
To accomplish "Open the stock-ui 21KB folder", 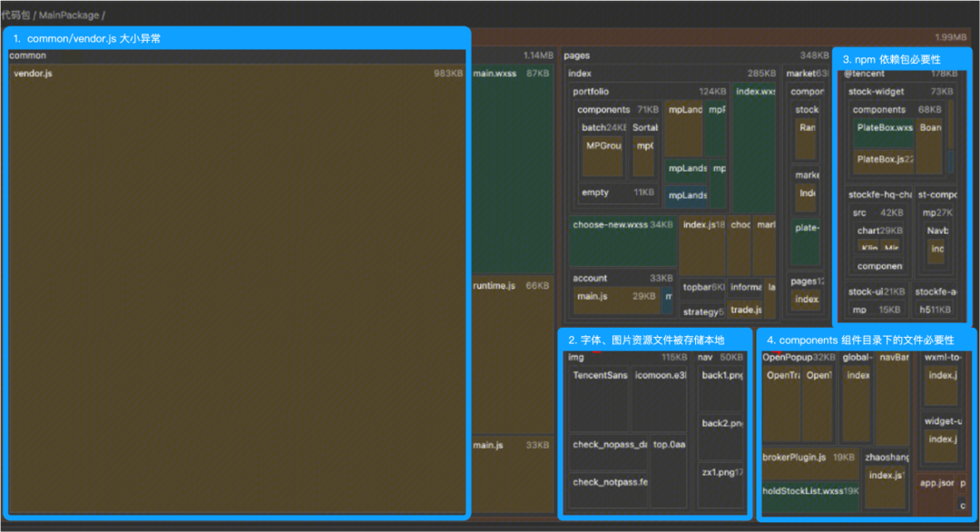I will pyautogui.click(x=877, y=292).
